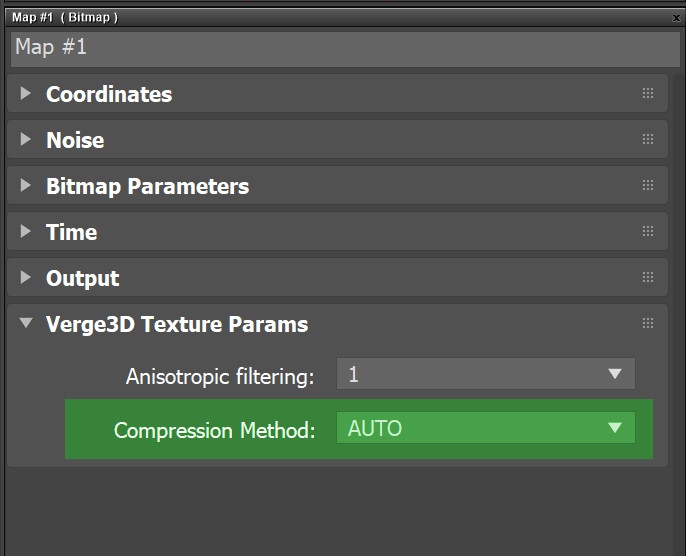Click the 'Anisotropic filtering:' label
Viewport: 686px width, 556px height.
pyautogui.click(x=220, y=376)
